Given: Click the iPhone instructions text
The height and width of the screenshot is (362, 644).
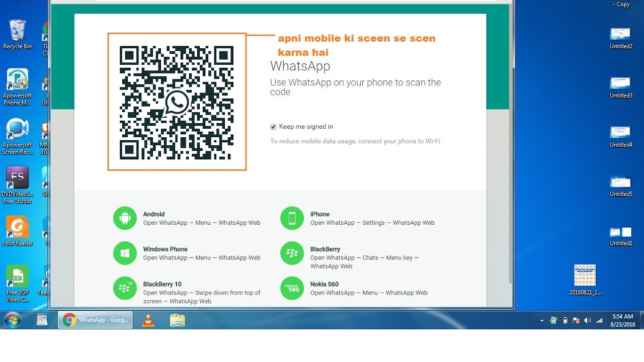Looking at the screenshot, I should tap(372, 223).
